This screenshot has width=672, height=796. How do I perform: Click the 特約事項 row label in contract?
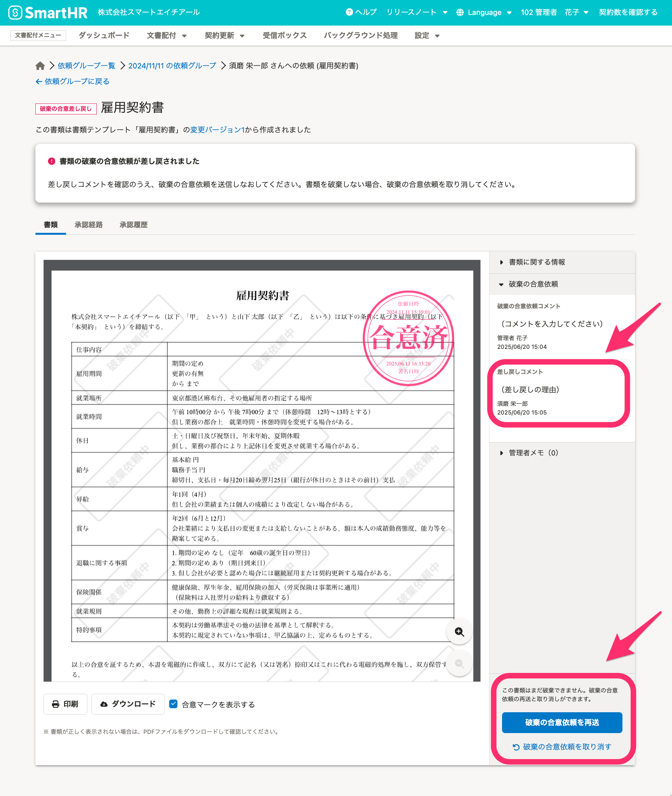(89, 630)
